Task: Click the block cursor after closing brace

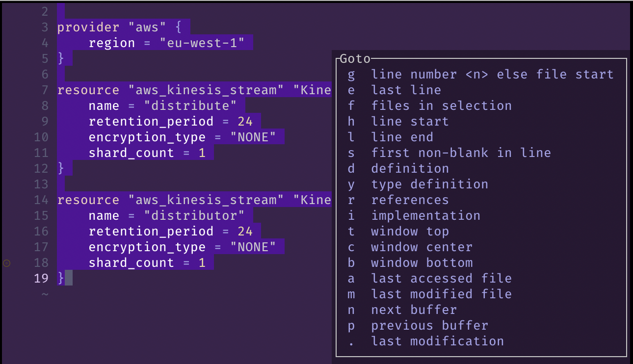Action: pos(69,279)
